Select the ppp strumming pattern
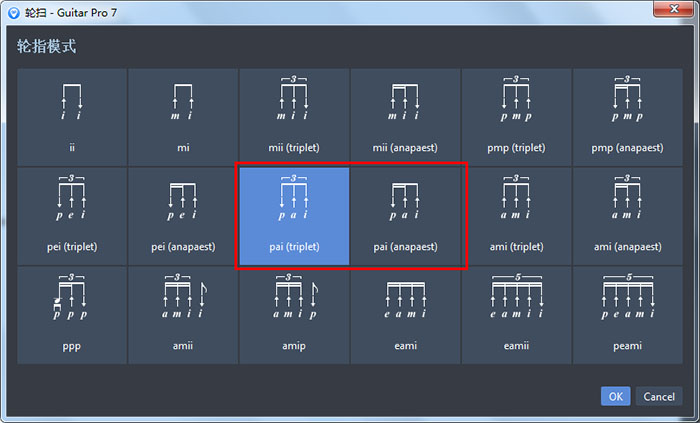 (71, 315)
